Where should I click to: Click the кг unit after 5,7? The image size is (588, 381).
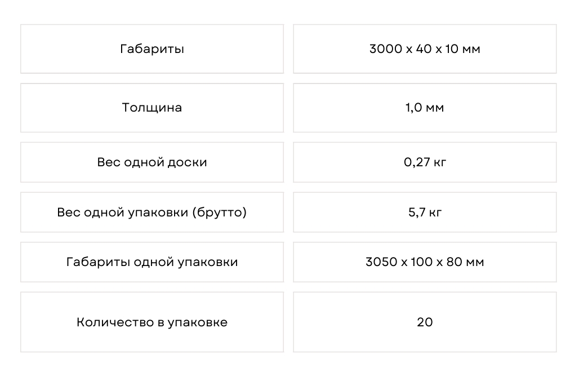436,212
